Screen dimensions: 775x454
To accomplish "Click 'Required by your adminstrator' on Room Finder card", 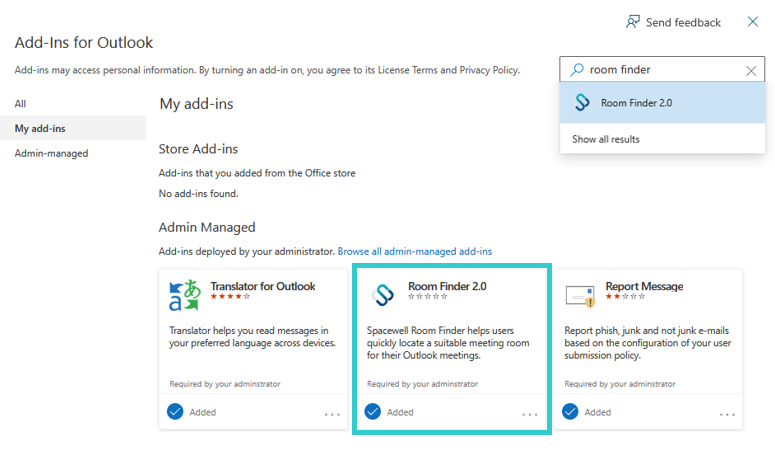I will coord(423,384).
